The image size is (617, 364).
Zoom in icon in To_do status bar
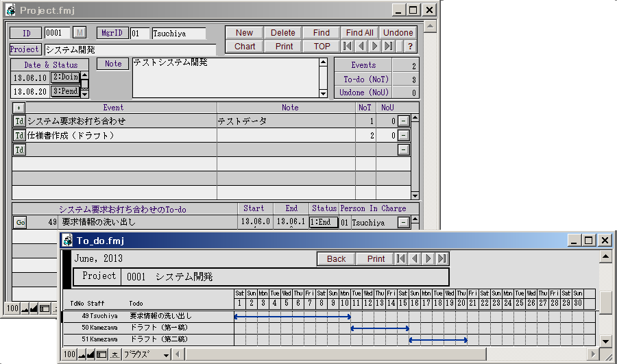click(90, 354)
